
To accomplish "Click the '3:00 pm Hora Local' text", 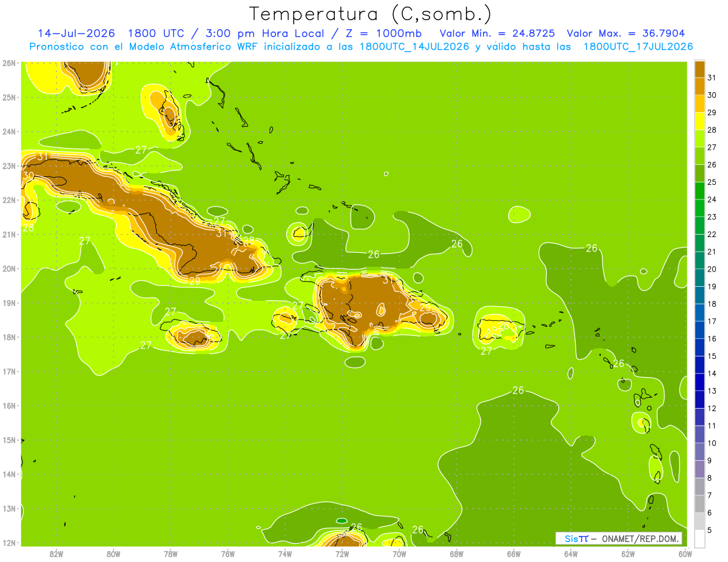I will coord(268,33).
